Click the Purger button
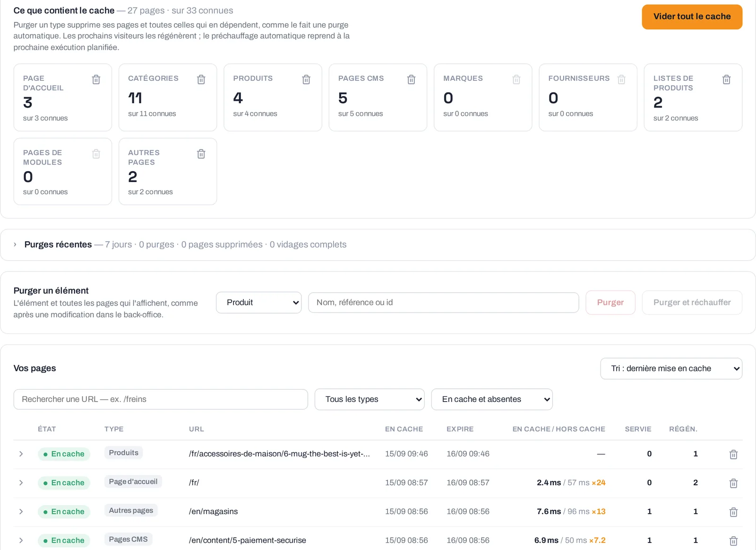 [x=610, y=303]
